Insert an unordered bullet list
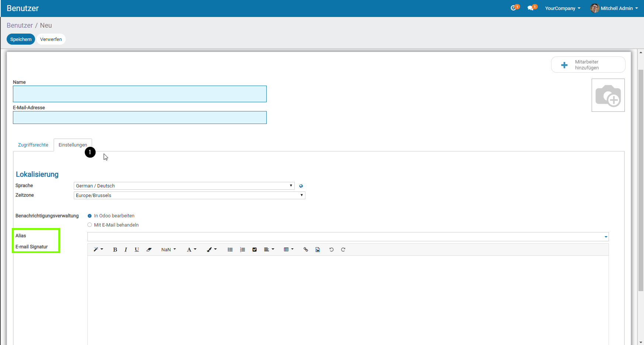The width and height of the screenshot is (644, 345). (x=230, y=250)
